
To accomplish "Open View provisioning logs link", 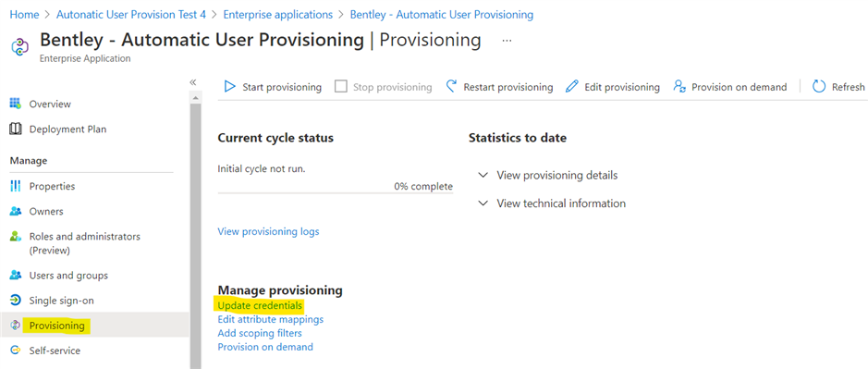I will tap(268, 231).
